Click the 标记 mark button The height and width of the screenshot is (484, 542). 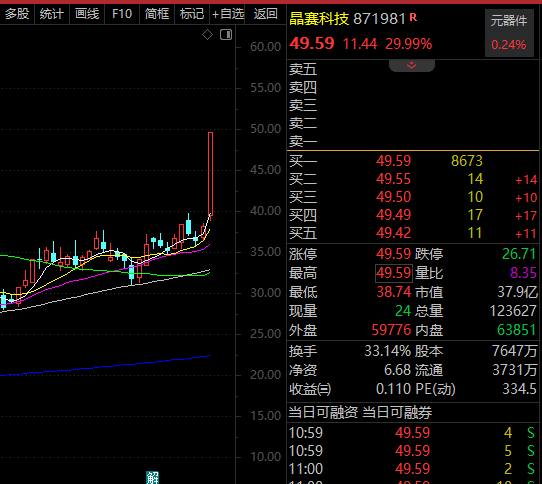192,14
